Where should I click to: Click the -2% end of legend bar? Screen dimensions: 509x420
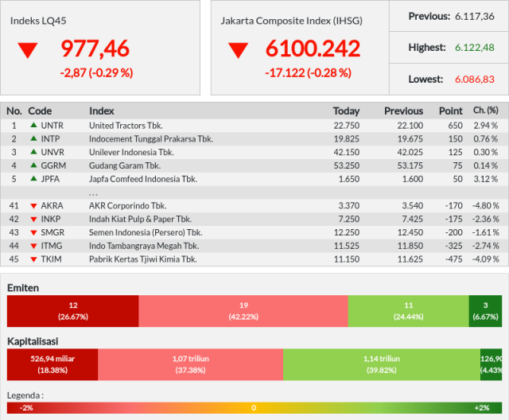point(26,407)
